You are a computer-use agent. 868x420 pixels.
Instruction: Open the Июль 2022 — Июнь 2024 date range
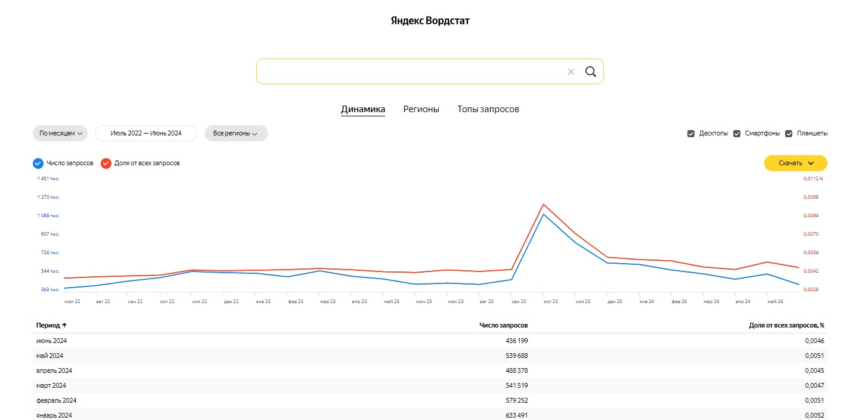pos(146,134)
